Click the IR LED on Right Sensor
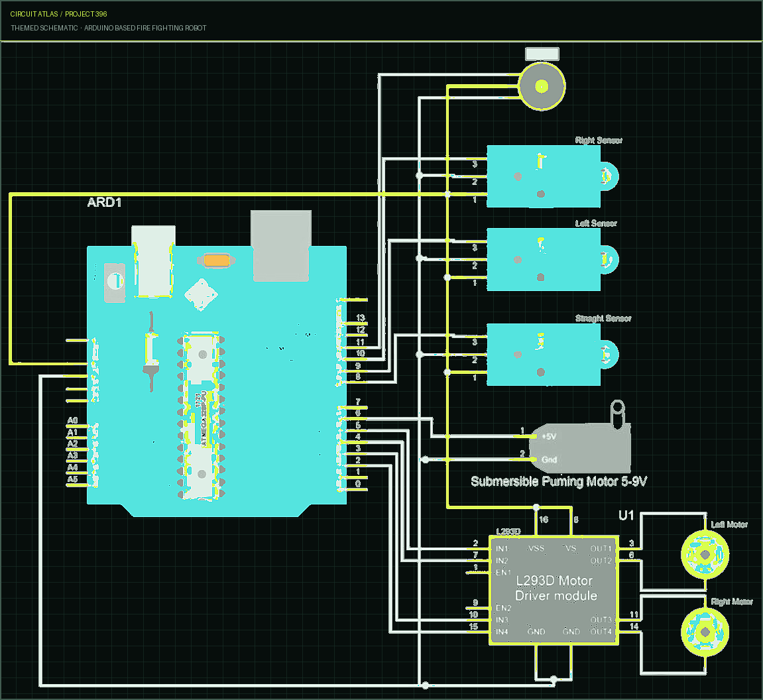The image size is (763, 700). [609, 176]
